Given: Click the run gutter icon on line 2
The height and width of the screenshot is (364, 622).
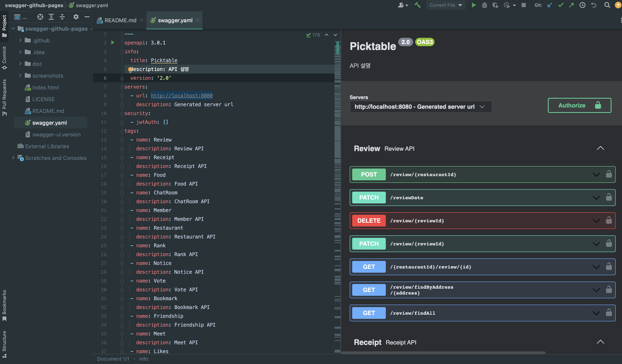Looking at the screenshot, I should [x=113, y=43].
